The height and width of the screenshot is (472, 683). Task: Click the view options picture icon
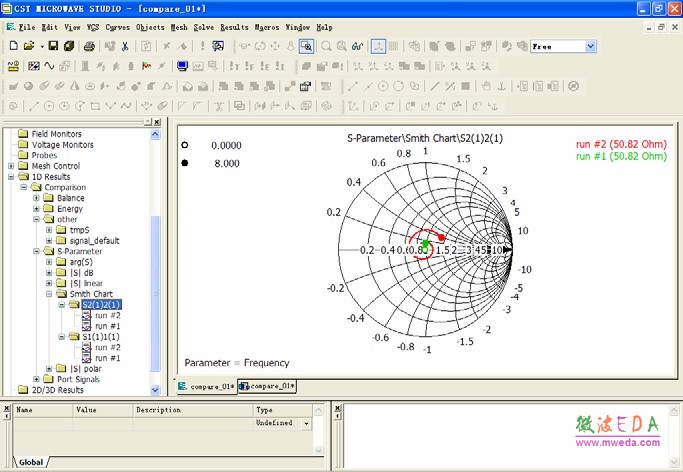(x=218, y=46)
